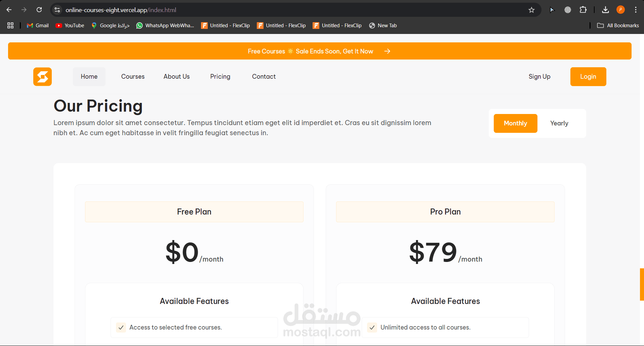Click the arrow in the sale banner
This screenshot has height=346, width=644.
[387, 51]
